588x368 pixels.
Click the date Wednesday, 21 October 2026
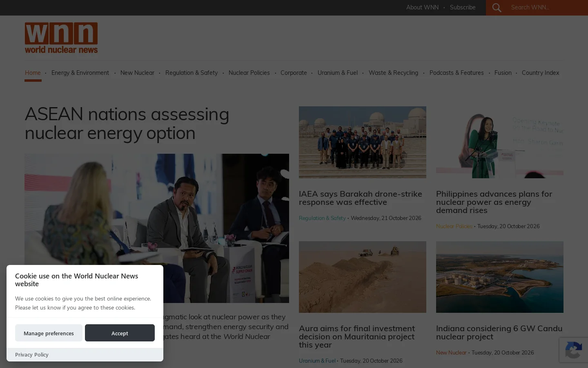(x=386, y=218)
